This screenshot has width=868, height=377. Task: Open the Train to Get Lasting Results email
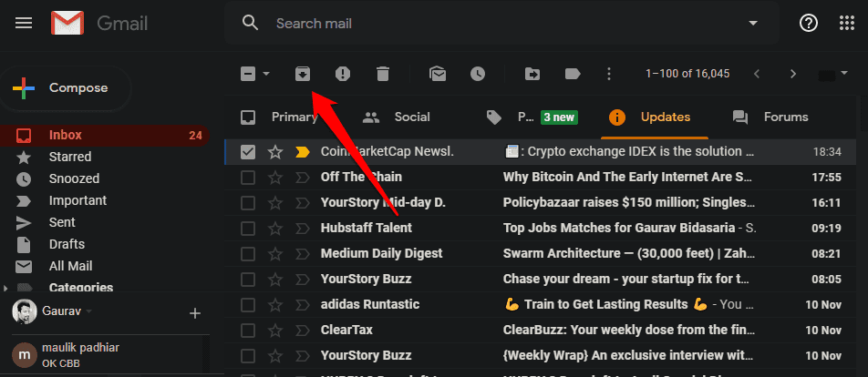[x=541, y=304]
